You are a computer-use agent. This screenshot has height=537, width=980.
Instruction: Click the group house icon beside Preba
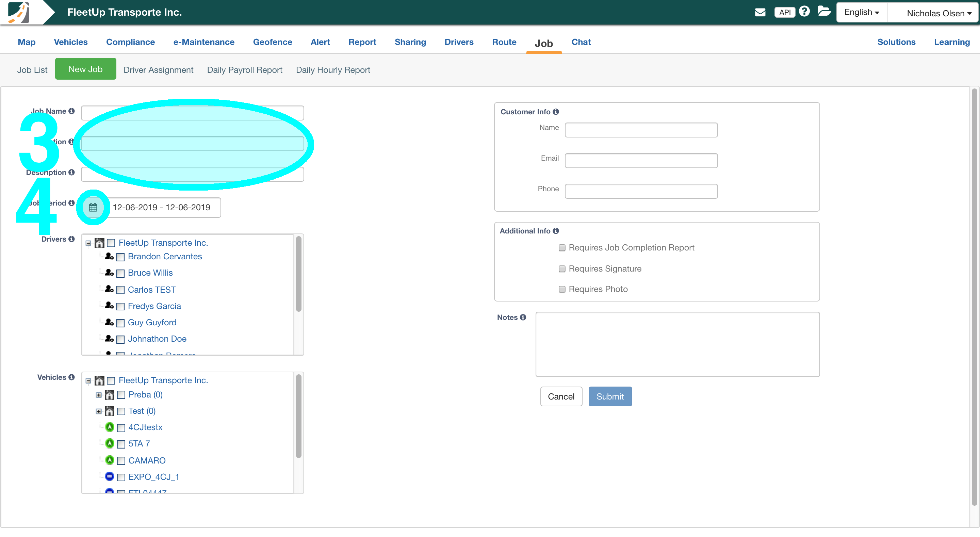click(x=110, y=395)
